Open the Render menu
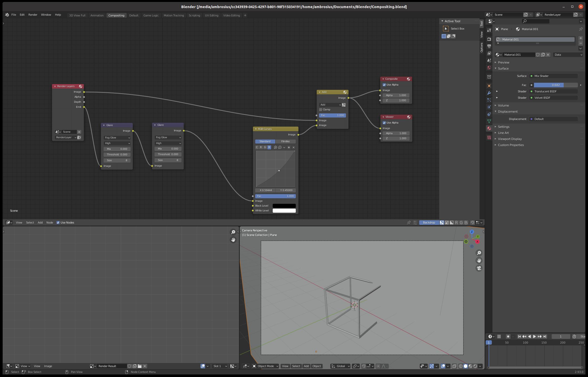 coord(33,15)
